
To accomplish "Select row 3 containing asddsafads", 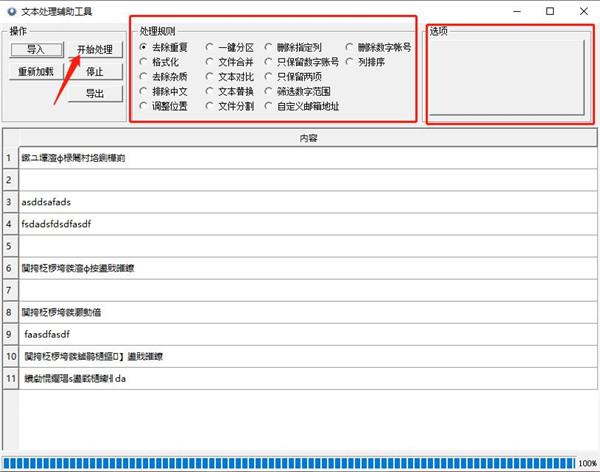I will [x=300, y=202].
